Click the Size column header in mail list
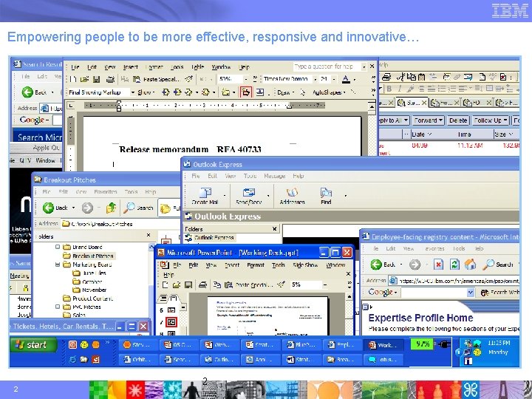 tap(507, 134)
